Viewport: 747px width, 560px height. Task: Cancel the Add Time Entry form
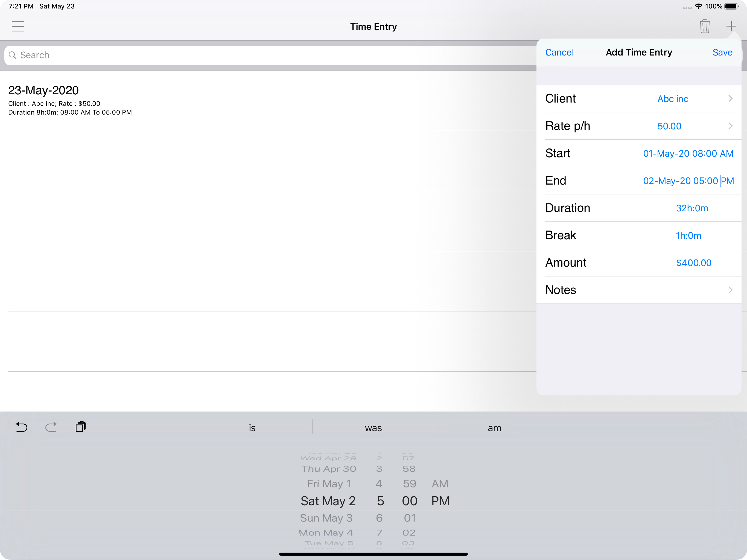tap(559, 52)
